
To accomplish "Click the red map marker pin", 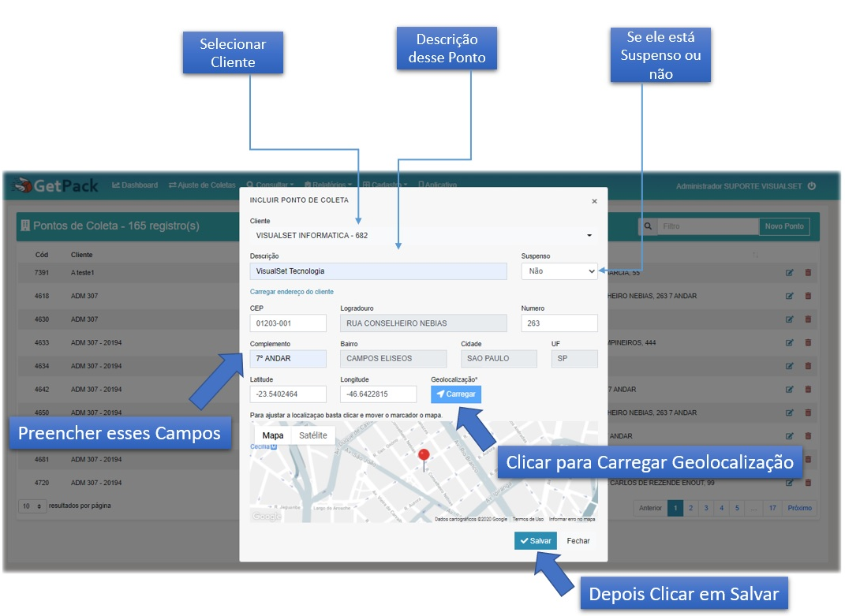I will (x=424, y=458).
